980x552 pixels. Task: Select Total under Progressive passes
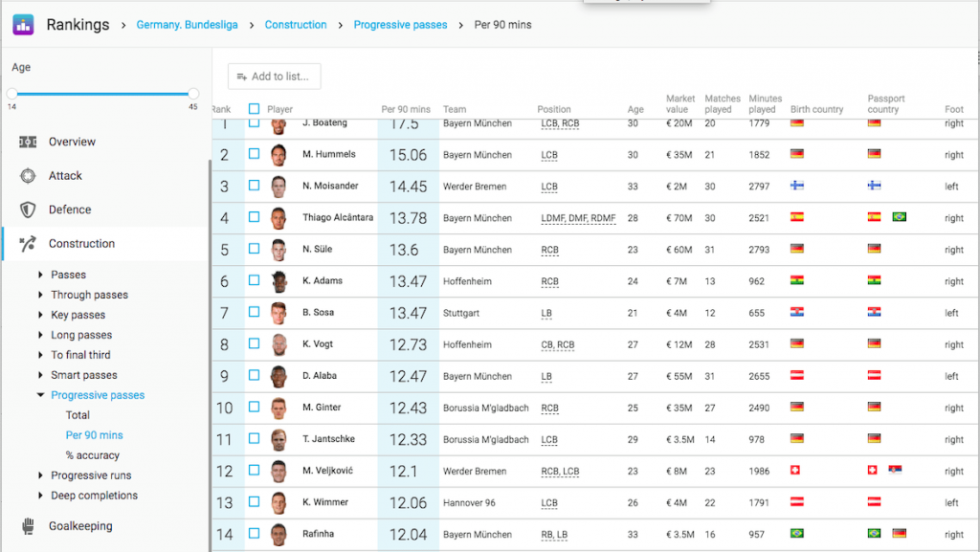[x=78, y=415]
